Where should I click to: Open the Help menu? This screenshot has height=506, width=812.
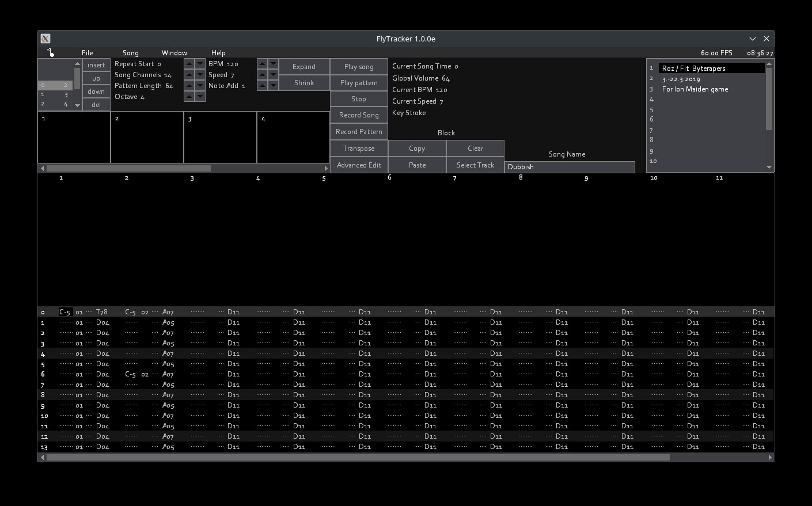tap(218, 52)
